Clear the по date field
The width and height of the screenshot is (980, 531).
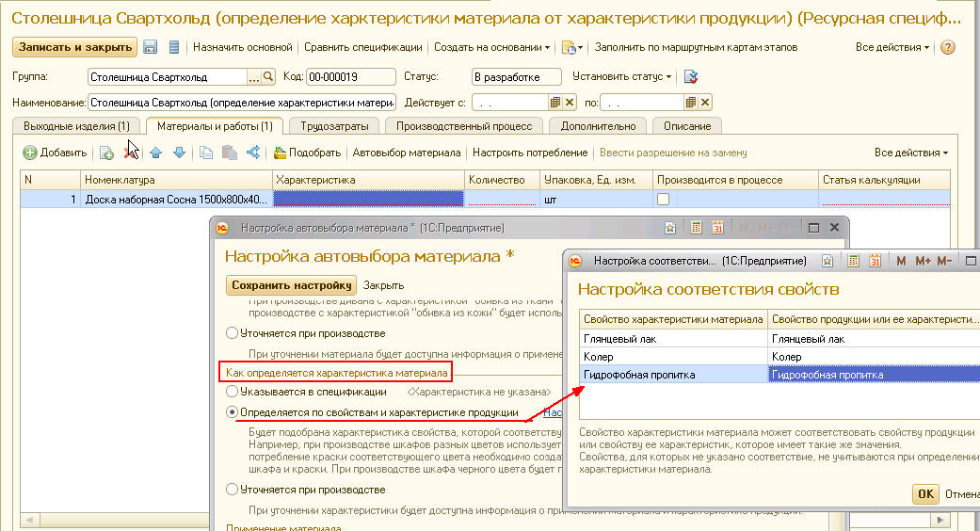click(705, 102)
